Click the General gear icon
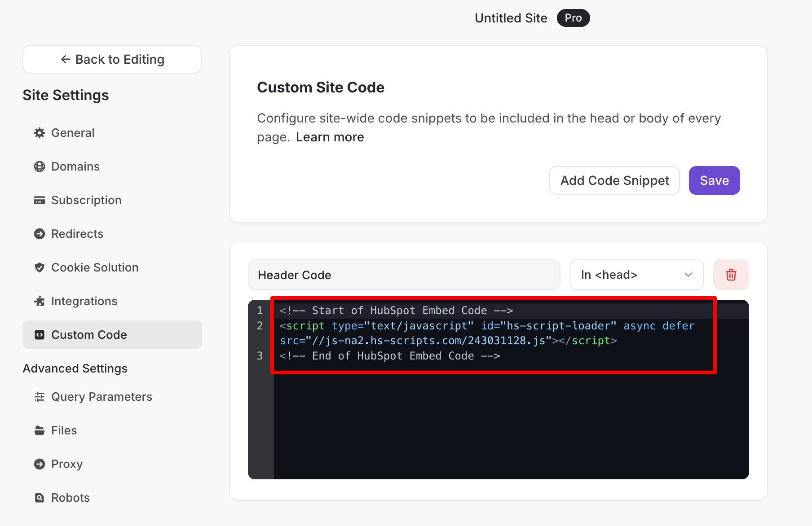The height and width of the screenshot is (526, 812). [40, 133]
